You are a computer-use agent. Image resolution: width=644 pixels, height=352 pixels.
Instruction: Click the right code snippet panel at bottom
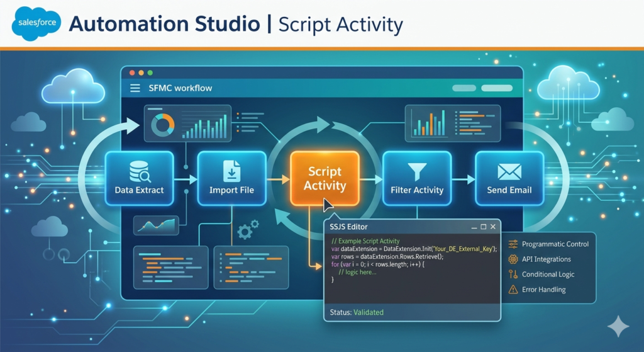[252, 268]
